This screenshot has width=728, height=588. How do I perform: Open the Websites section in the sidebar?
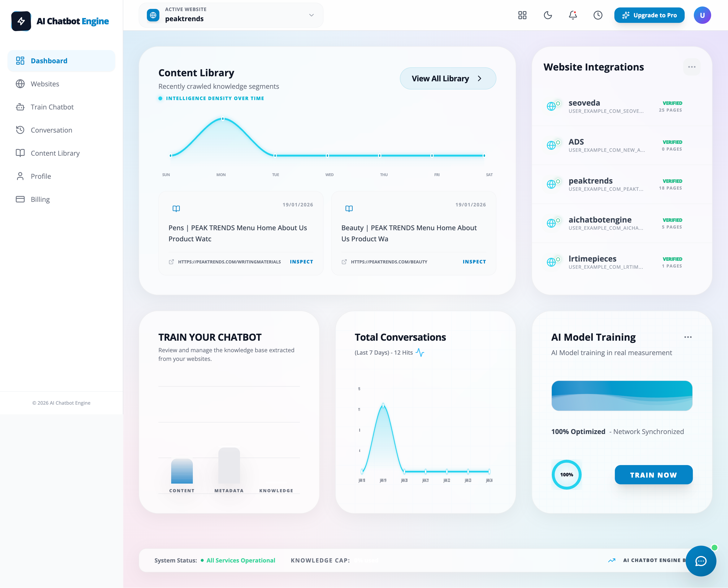pos(45,84)
